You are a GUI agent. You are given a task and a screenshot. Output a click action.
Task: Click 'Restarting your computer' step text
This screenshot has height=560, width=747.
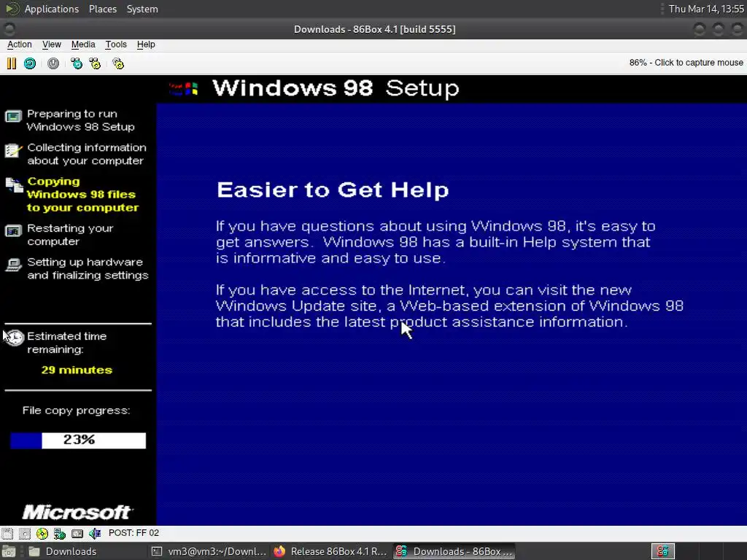(70, 235)
